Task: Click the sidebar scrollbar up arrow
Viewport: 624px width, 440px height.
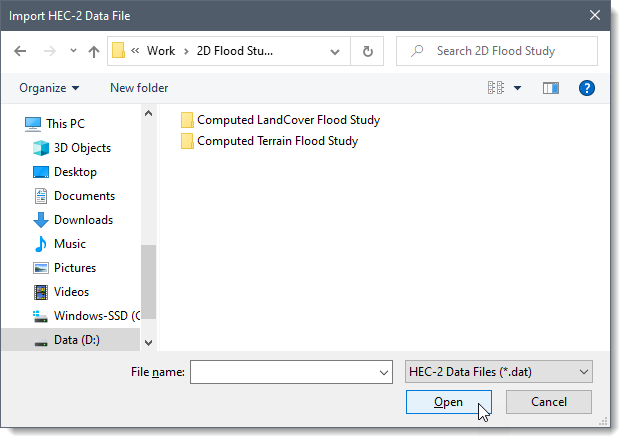Action: 148,113
